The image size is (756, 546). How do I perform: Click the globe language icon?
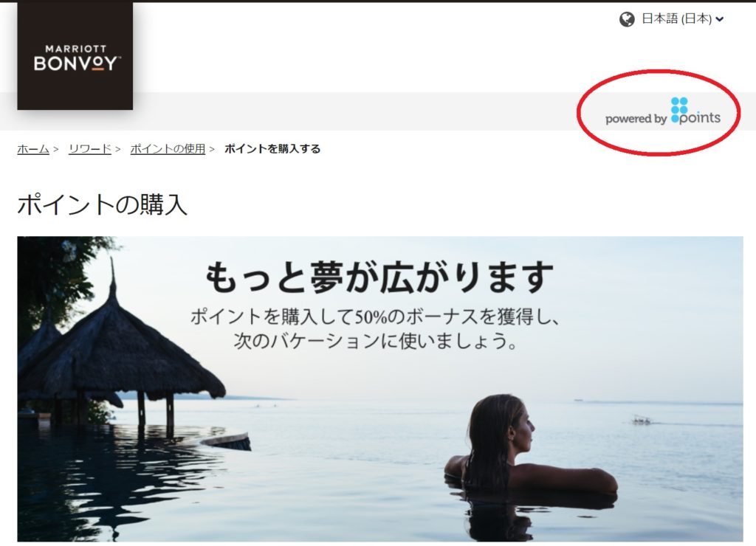[627, 19]
